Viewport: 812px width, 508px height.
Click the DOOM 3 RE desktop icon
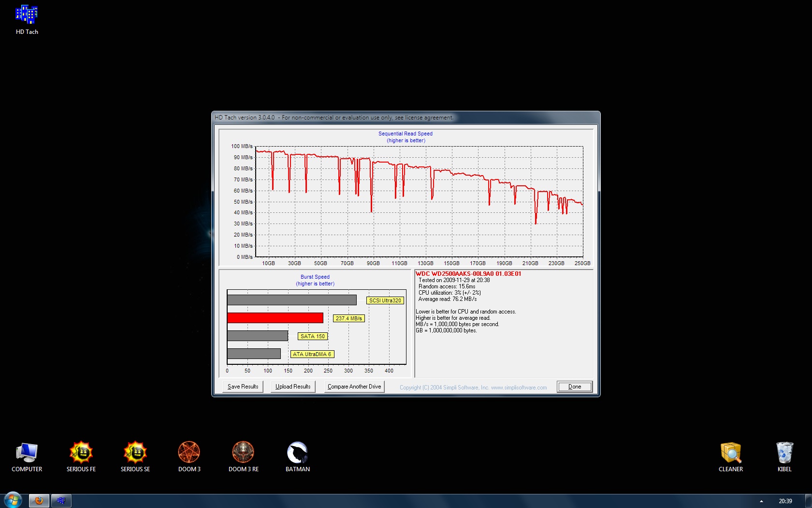[244, 457]
